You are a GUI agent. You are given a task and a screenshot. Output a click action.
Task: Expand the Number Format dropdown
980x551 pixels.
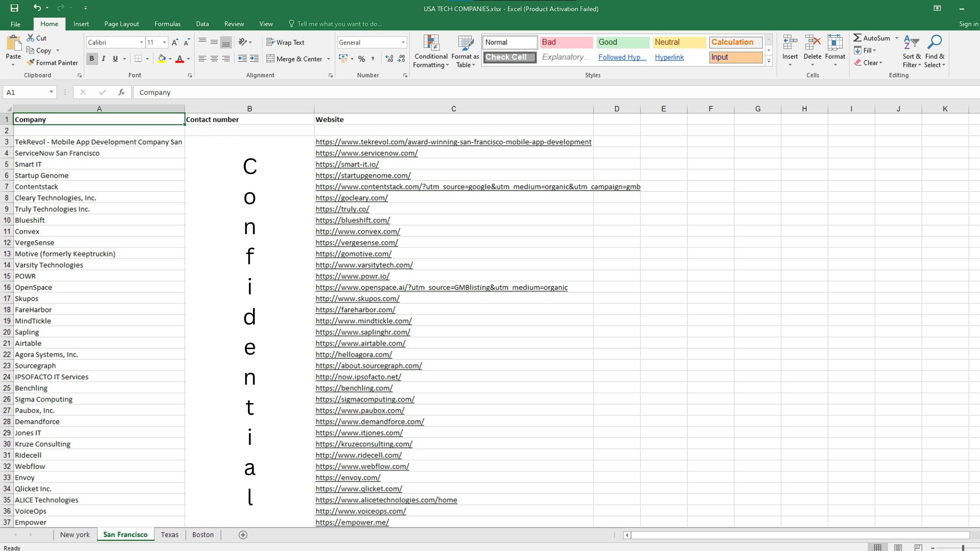(x=403, y=42)
